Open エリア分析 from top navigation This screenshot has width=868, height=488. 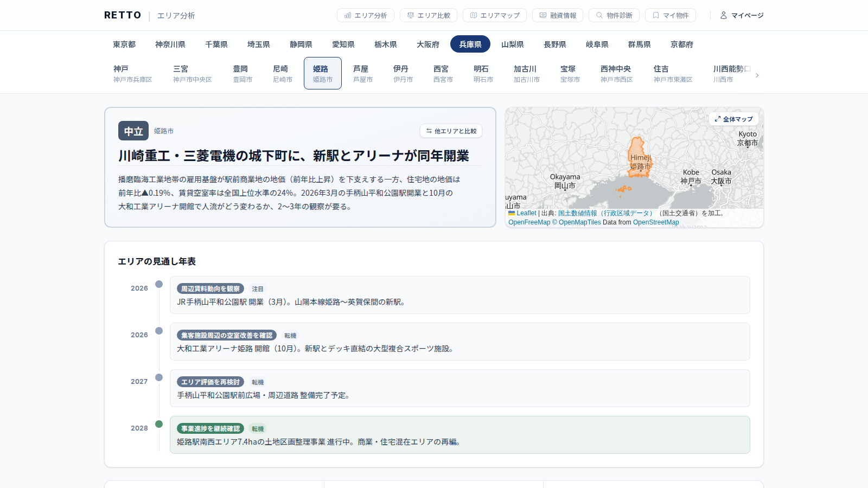[366, 15]
